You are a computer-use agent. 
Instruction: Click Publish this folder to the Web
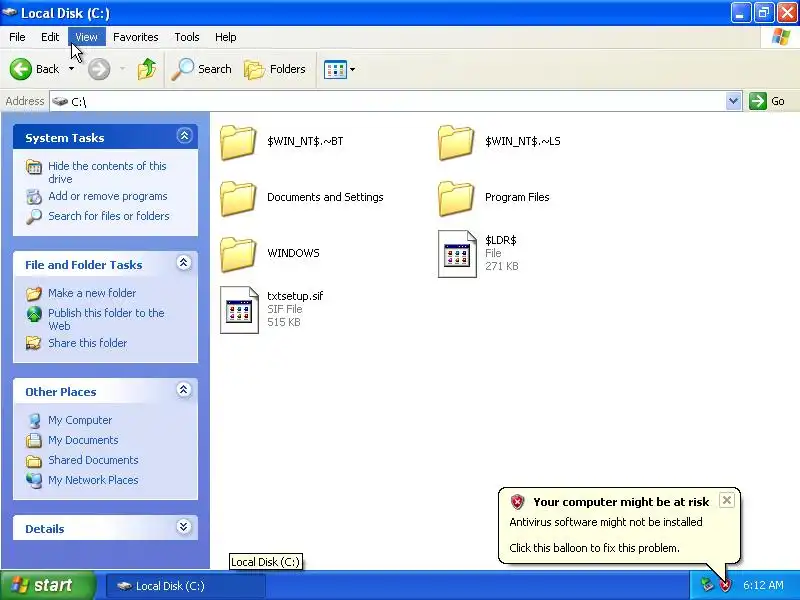[x=106, y=319]
